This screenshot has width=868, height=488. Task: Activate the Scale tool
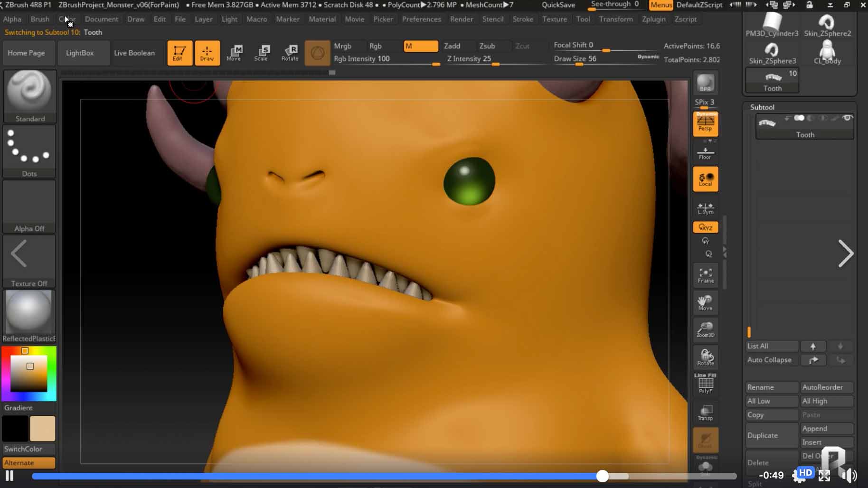tap(261, 53)
